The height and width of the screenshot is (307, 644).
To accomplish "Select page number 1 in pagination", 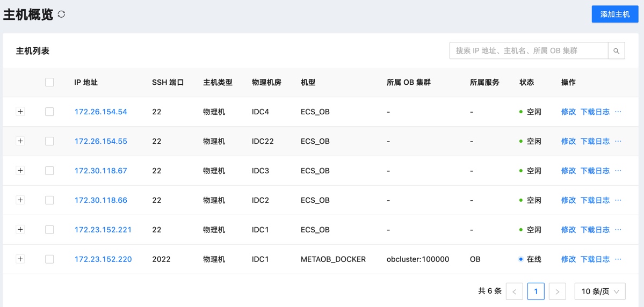I will 536,291.
